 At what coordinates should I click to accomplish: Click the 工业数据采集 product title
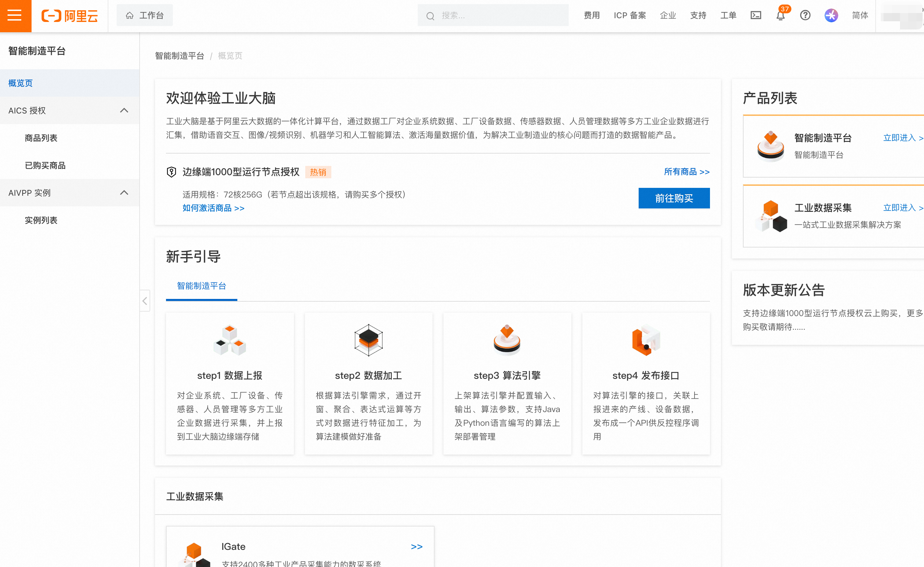point(823,208)
